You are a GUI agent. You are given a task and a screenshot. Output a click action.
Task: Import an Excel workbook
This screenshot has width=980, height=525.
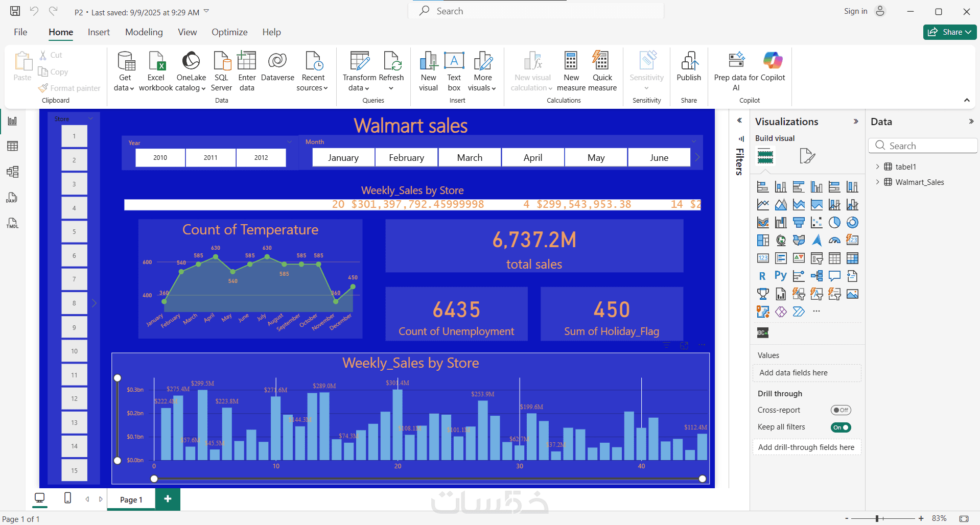tap(156, 71)
